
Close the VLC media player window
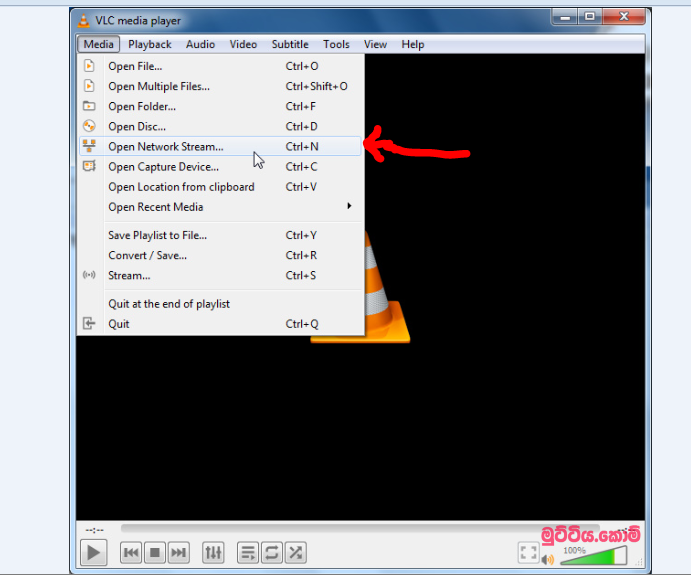[x=624, y=17]
